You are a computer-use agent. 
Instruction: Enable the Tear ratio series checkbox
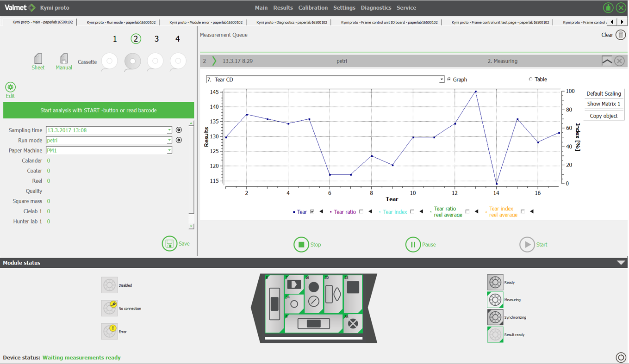pyautogui.click(x=361, y=212)
